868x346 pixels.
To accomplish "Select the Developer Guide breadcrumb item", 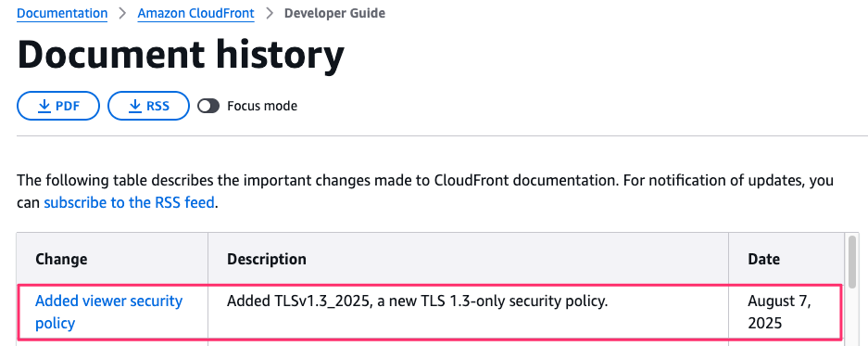I will point(335,13).
